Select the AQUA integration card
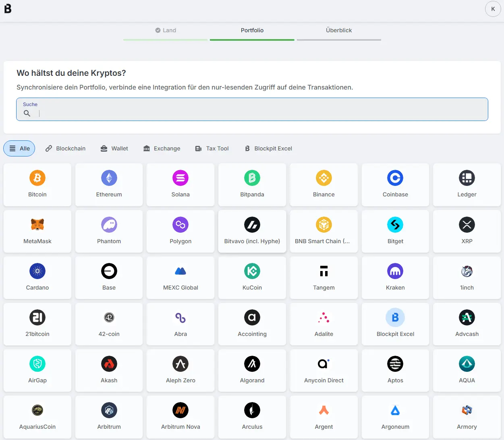 pyautogui.click(x=467, y=371)
